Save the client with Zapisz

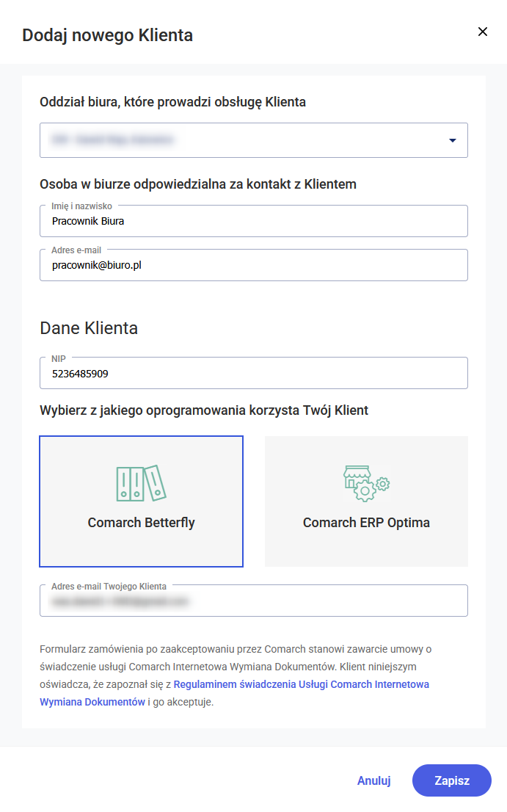click(451, 780)
